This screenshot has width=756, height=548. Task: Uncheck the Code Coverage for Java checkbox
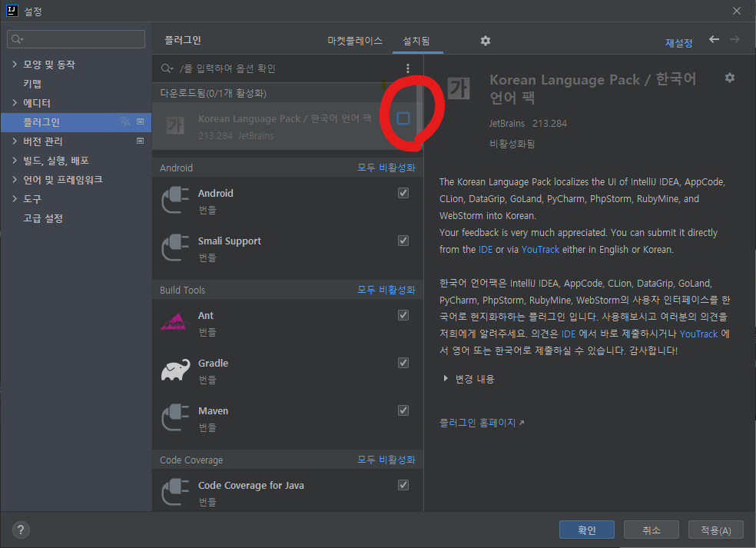tap(403, 485)
